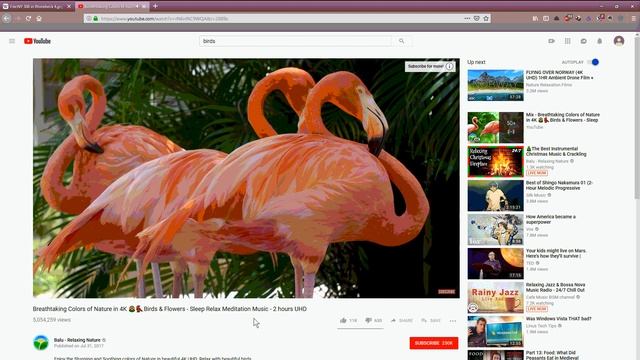Open the create video camera icon
This screenshot has height=360, width=640.
click(x=551, y=41)
